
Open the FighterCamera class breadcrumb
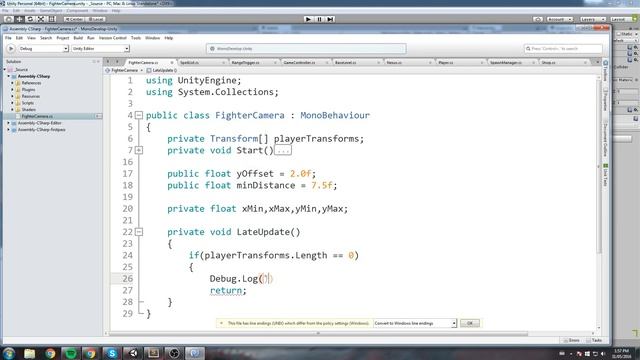pyautogui.click(x=124, y=70)
